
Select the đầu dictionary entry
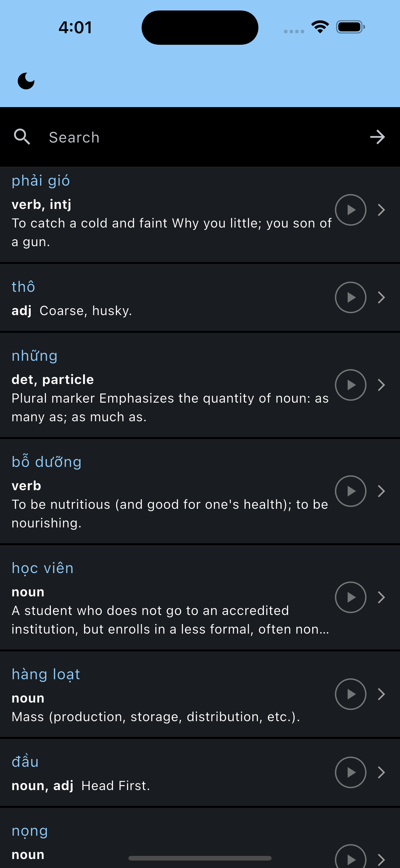(x=200, y=772)
